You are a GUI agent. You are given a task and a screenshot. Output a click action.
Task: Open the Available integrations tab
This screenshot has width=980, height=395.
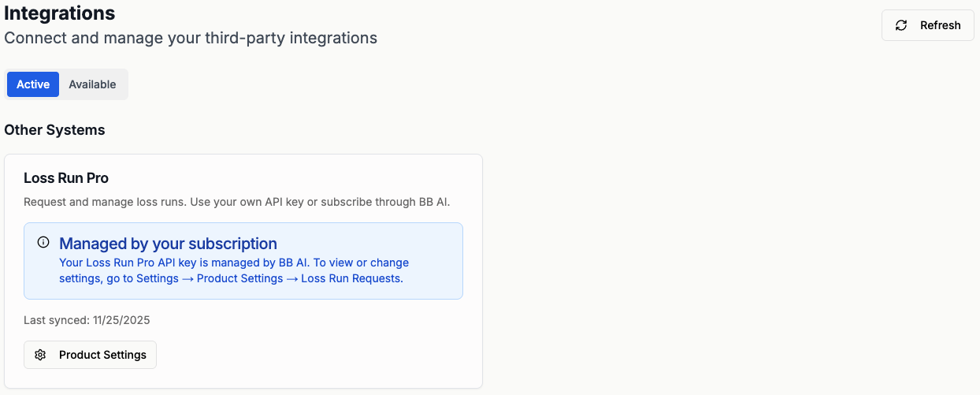click(92, 84)
